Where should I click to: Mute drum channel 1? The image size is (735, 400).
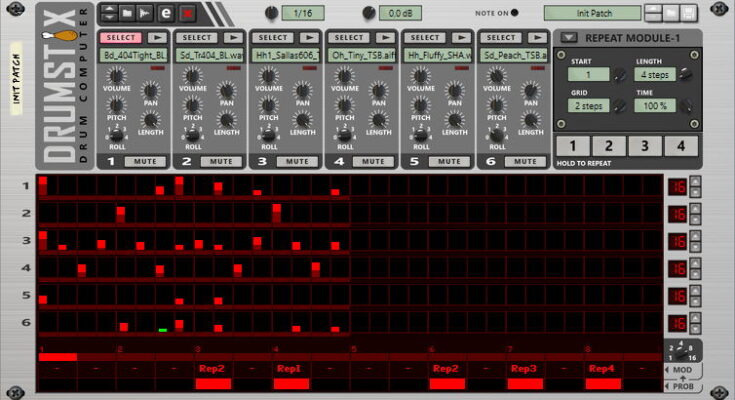point(144,161)
